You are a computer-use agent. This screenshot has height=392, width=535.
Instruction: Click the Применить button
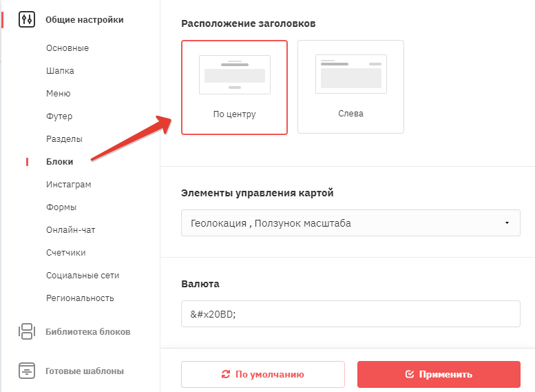439,374
